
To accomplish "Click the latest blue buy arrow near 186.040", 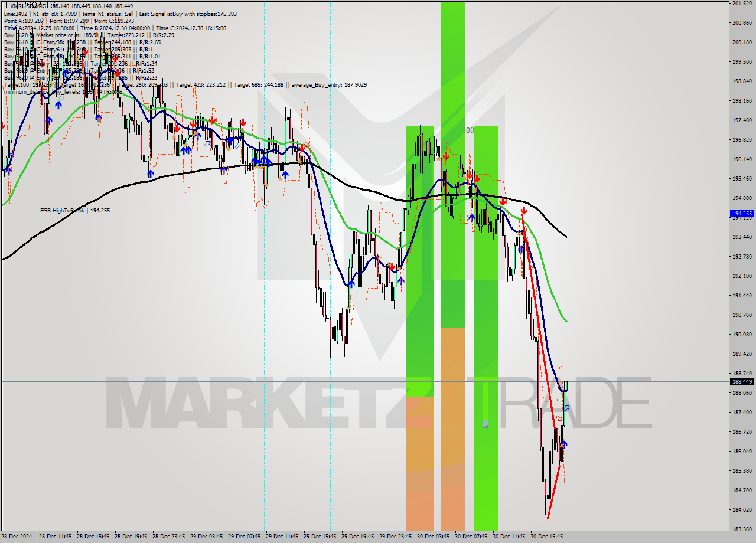I will pyautogui.click(x=565, y=443).
